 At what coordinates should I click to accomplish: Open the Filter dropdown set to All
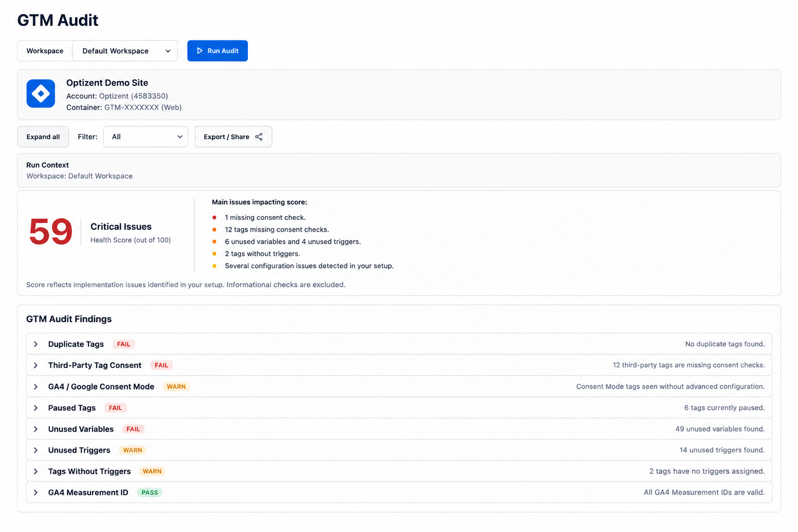click(145, 137)
